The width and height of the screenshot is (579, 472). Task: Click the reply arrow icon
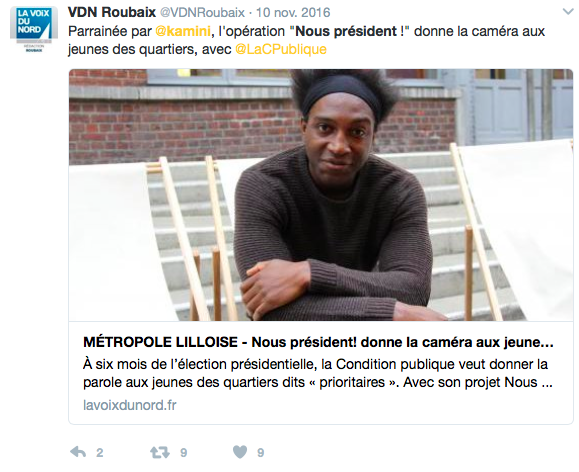coord(78,452)
